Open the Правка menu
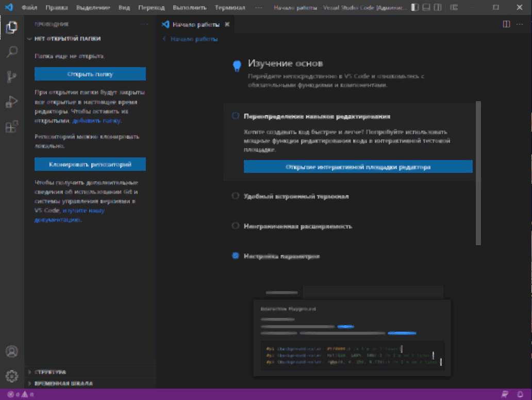532x400 pixels. [x=57, y=7]
